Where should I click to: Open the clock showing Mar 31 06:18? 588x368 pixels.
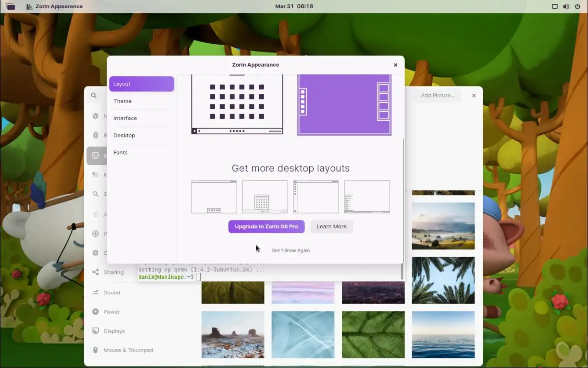294,6
